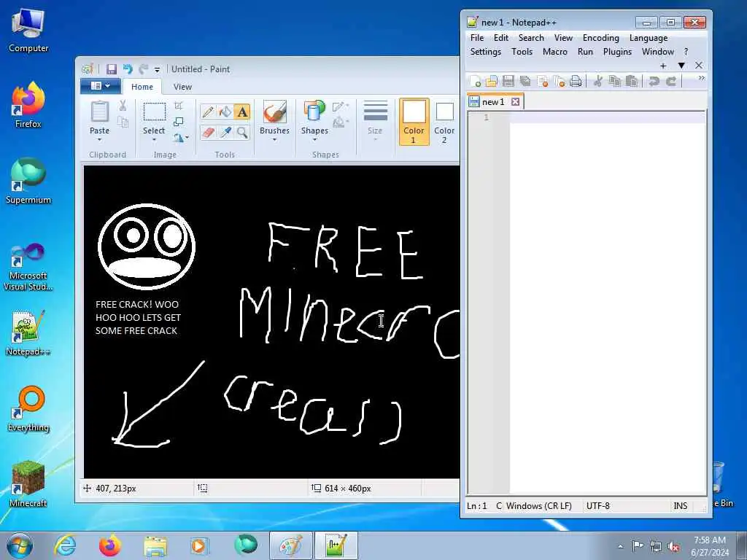Open the File menu in Notepad++

[x=477, y=38]
